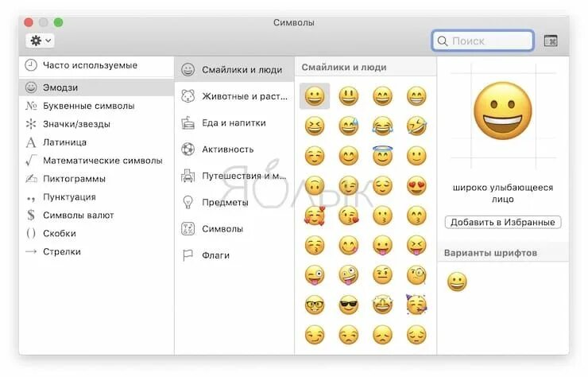
Task: Select Часто используемые category
Action: coord(96,65)
